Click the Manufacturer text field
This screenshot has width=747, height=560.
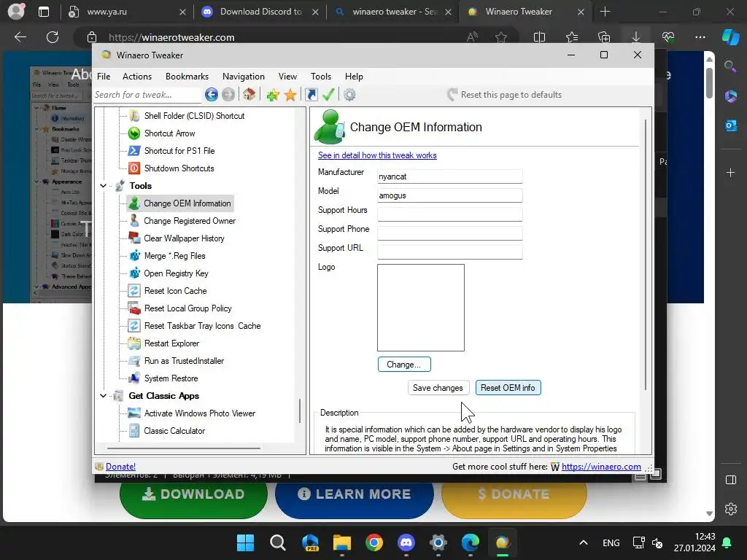click(449, 176)
